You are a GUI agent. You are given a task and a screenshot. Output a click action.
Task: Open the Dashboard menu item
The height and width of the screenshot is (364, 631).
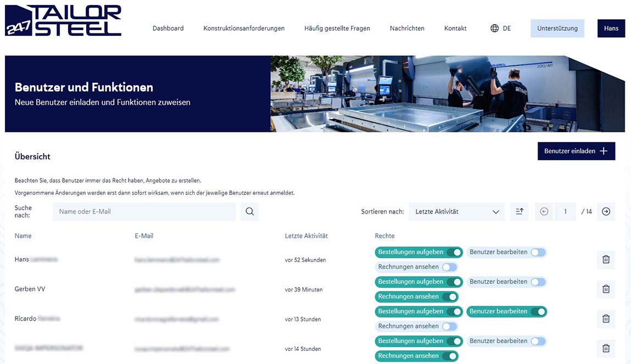(168, 29)
